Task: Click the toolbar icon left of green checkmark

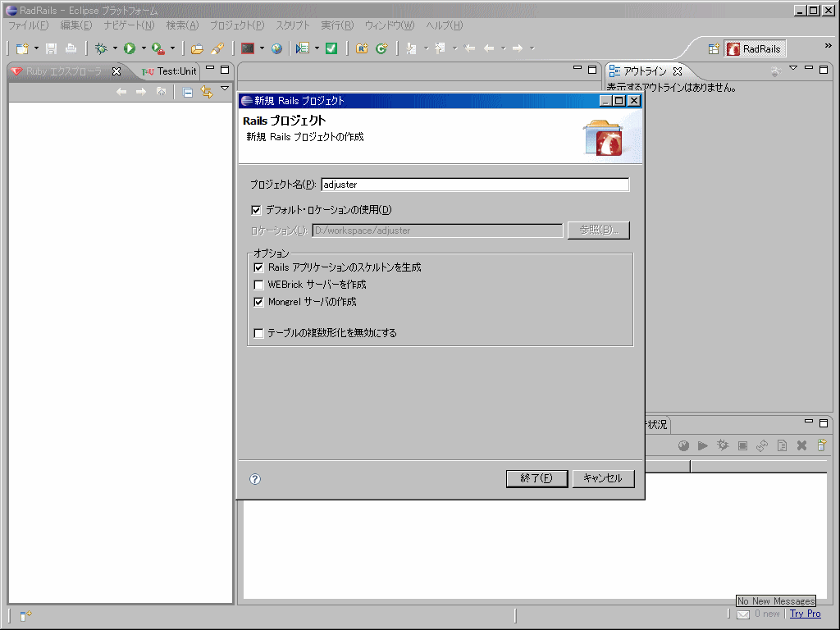Action: 303,48
